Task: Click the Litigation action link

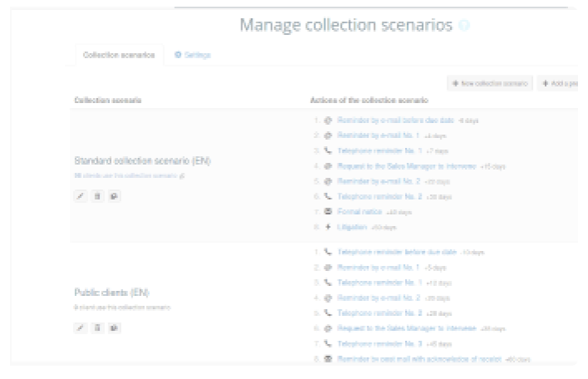Action: click(353, 226)
